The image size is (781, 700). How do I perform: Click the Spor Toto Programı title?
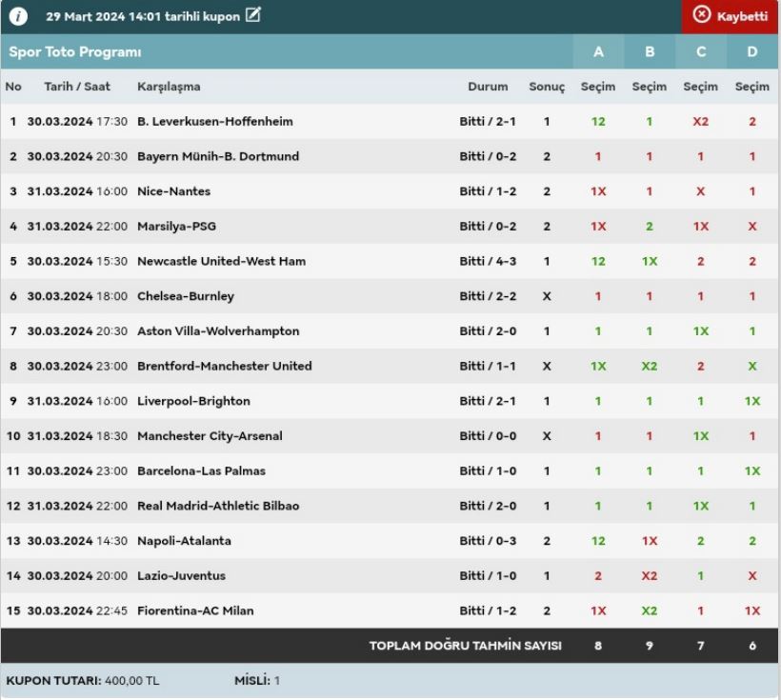coord(75,51)
